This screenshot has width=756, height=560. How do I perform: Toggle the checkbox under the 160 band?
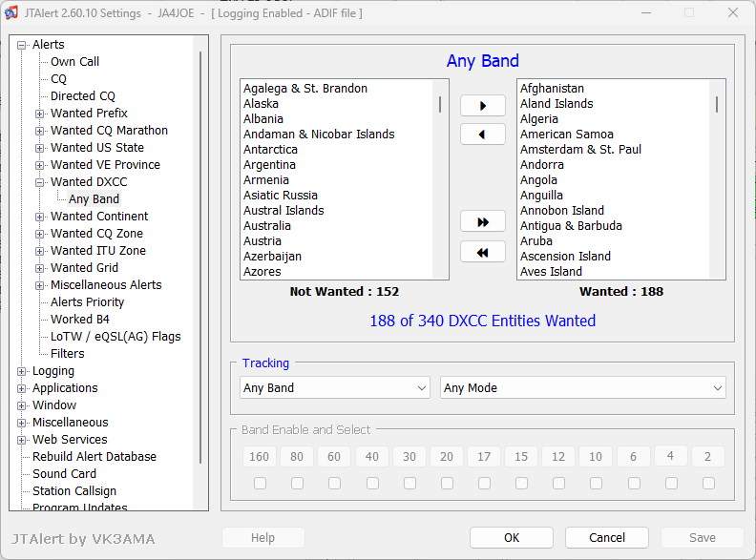coord(260,483)
